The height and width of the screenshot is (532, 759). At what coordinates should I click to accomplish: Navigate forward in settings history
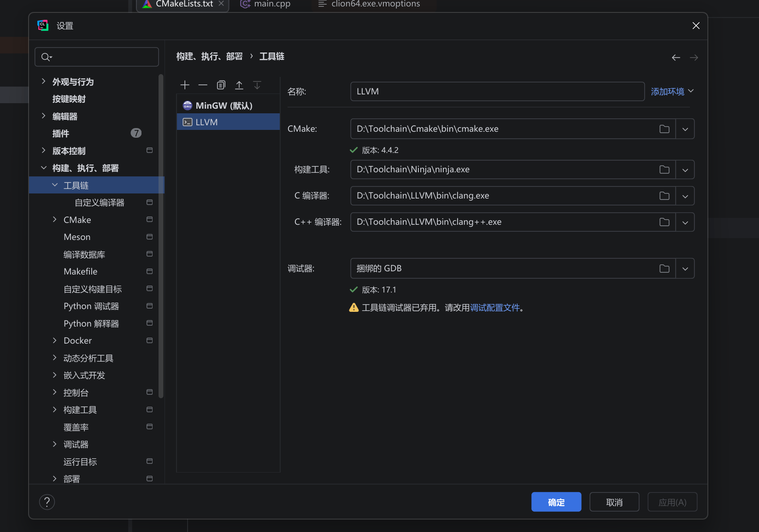click(694, 58)
